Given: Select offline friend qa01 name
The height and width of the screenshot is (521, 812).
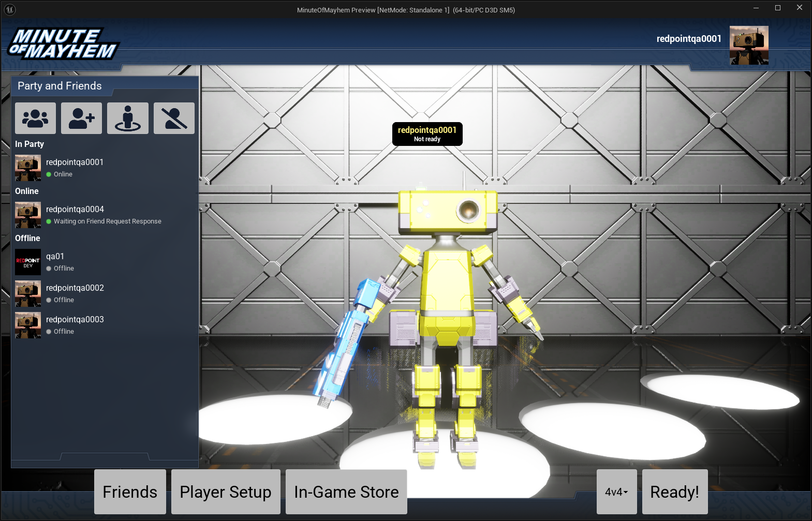Looking at the screenshot, I should click(x=55, y=256).
